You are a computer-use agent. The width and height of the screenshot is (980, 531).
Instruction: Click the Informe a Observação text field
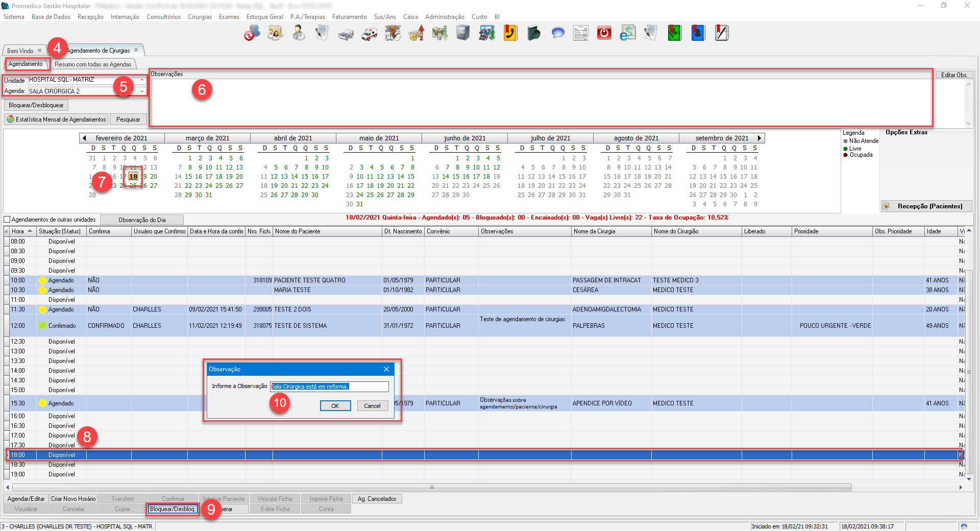pos(329,387)
